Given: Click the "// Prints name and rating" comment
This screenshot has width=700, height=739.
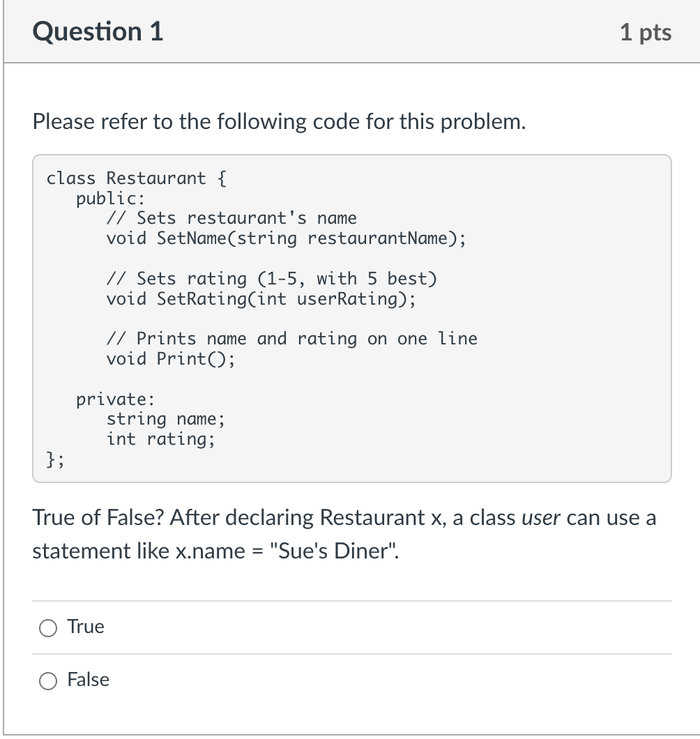Looking at the screenshot, I should [x=291, y=339].
